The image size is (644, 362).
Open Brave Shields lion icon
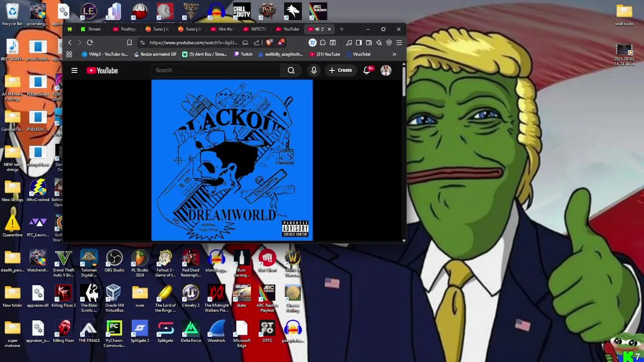(270, 43)
